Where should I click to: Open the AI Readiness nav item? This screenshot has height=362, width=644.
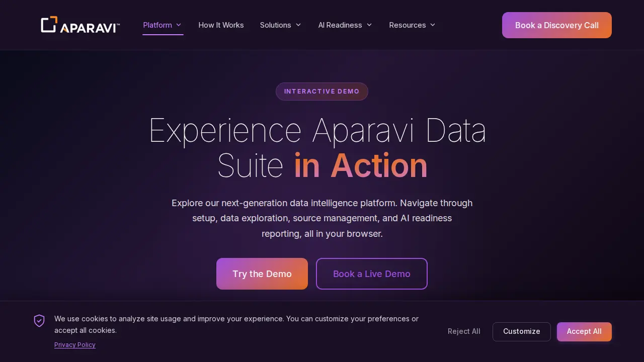(340, 25)
